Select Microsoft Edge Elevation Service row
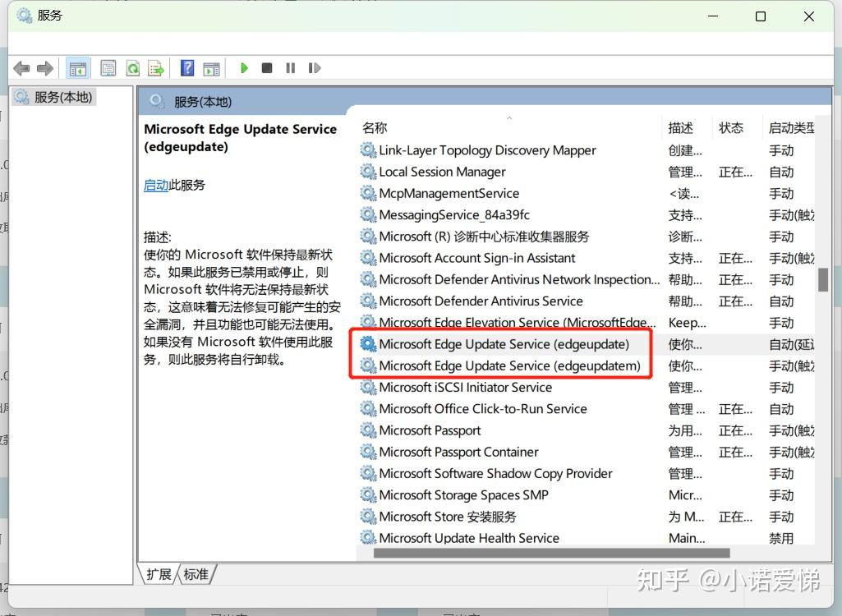The width and height of the screenshot is (842, 616). tap(587, 323)
